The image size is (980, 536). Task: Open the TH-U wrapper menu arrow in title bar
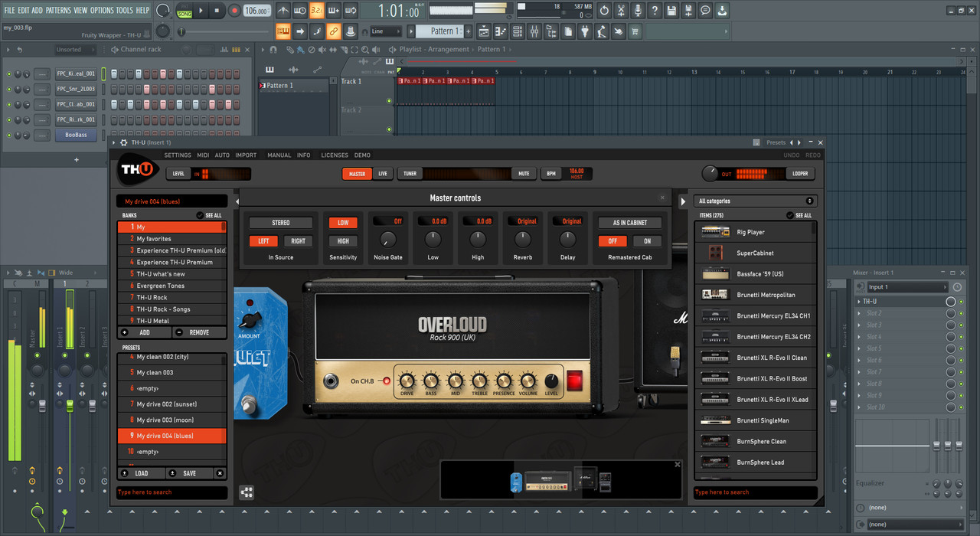pos(114,142)
